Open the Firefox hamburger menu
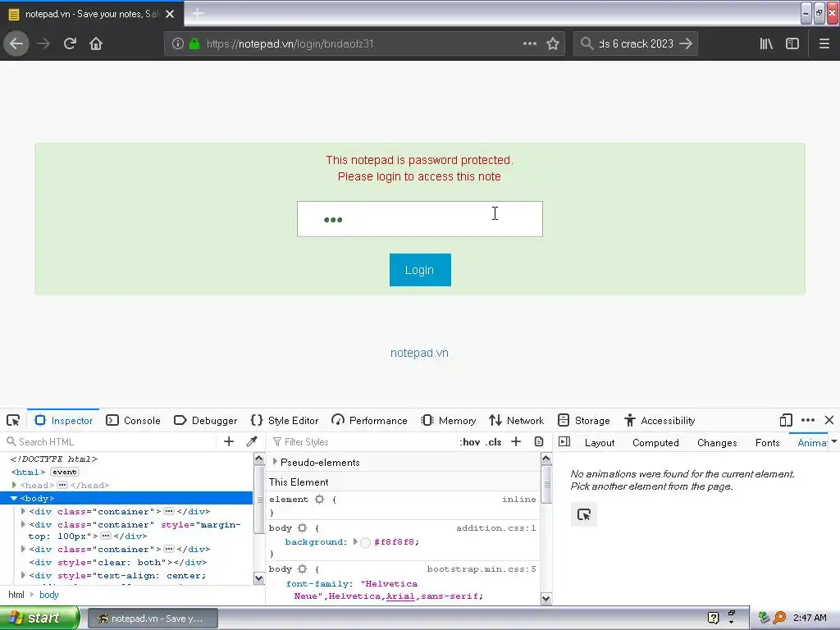The height and width of the screenshot is (630, 840). tap(824, 43)
